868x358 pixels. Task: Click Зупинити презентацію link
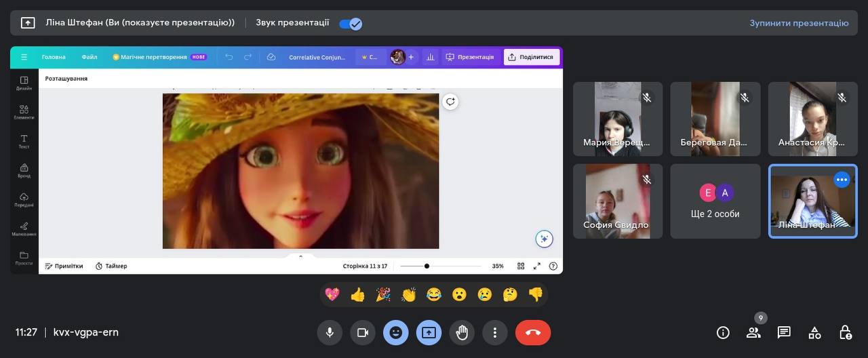pyautogui.click(x=799, y=23)
